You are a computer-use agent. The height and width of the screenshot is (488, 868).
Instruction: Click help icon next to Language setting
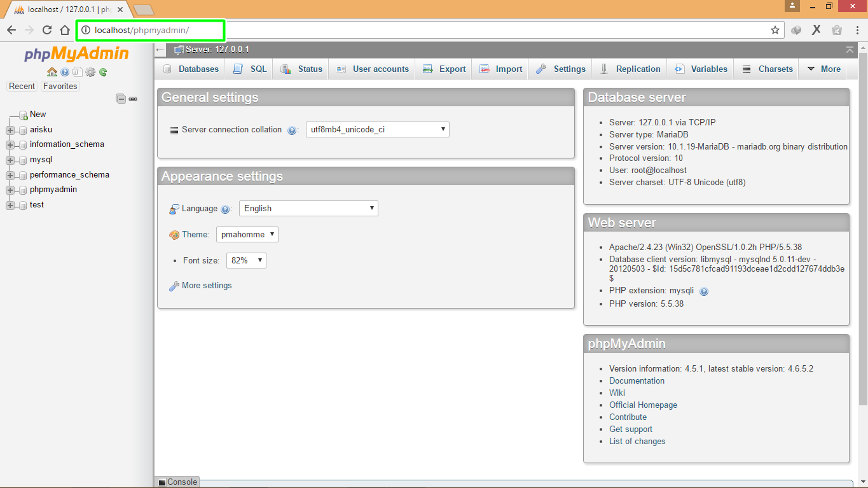225,209
